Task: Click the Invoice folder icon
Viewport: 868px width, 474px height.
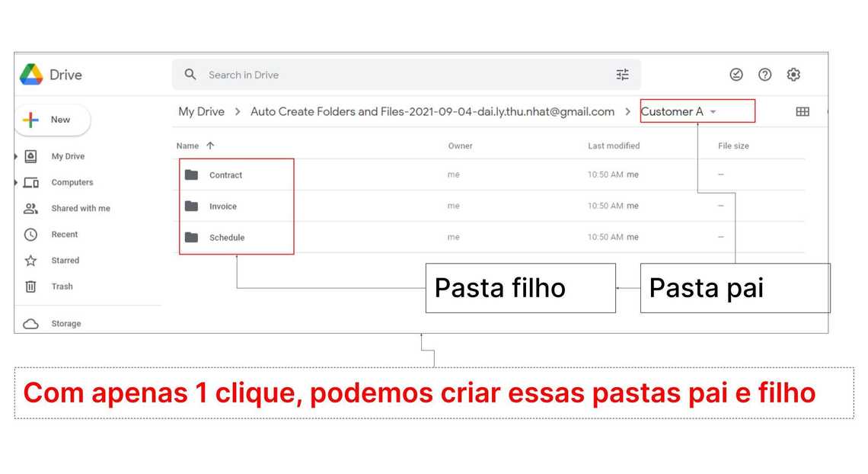Action: 192,206
